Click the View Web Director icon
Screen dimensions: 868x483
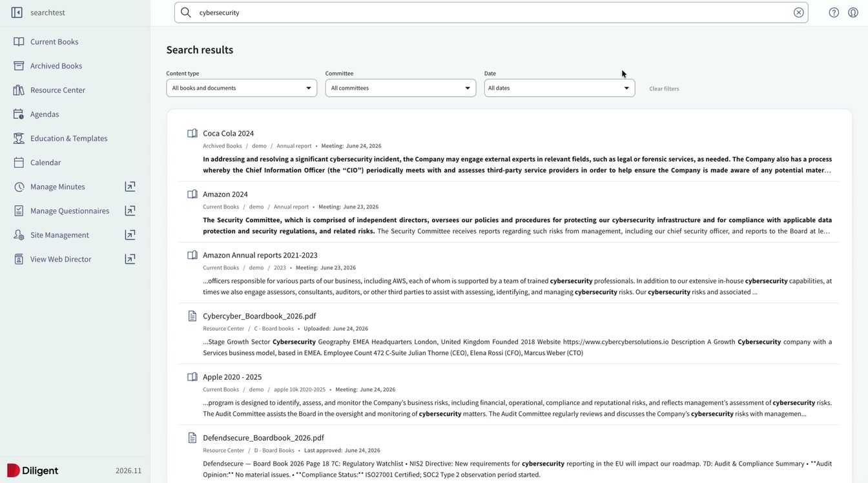(19, 259)
